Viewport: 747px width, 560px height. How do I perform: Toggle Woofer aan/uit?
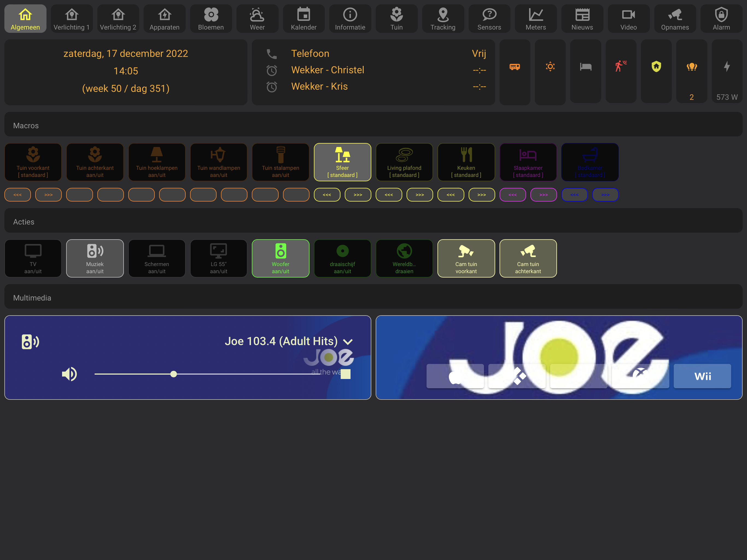coord(281,258)
